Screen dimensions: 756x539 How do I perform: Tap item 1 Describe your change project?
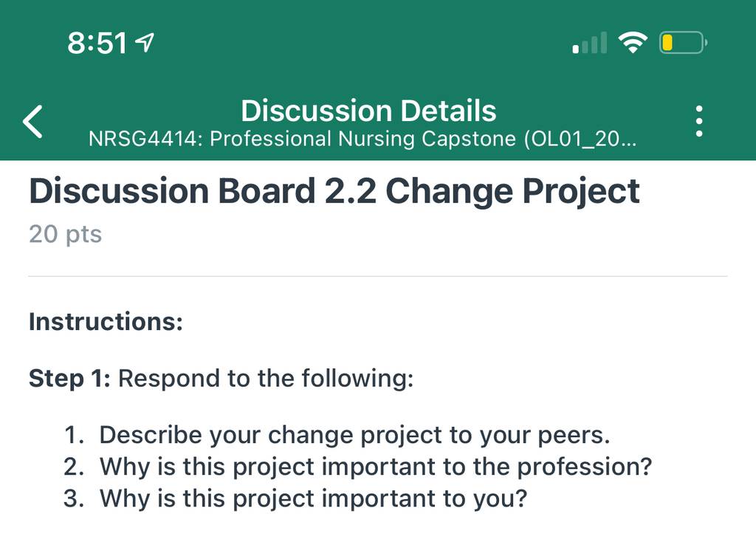[x=337, y=435]
